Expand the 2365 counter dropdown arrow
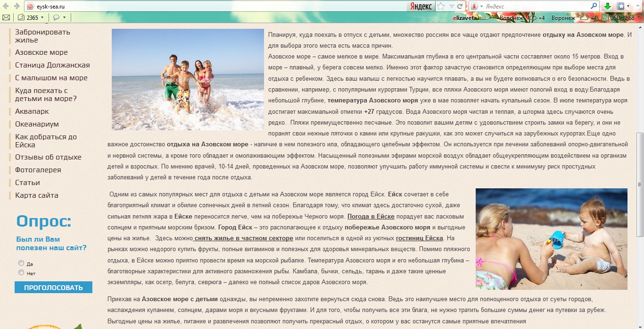This screenshot has width=644, height=329. pyautogui.click(x=42, y=18)
